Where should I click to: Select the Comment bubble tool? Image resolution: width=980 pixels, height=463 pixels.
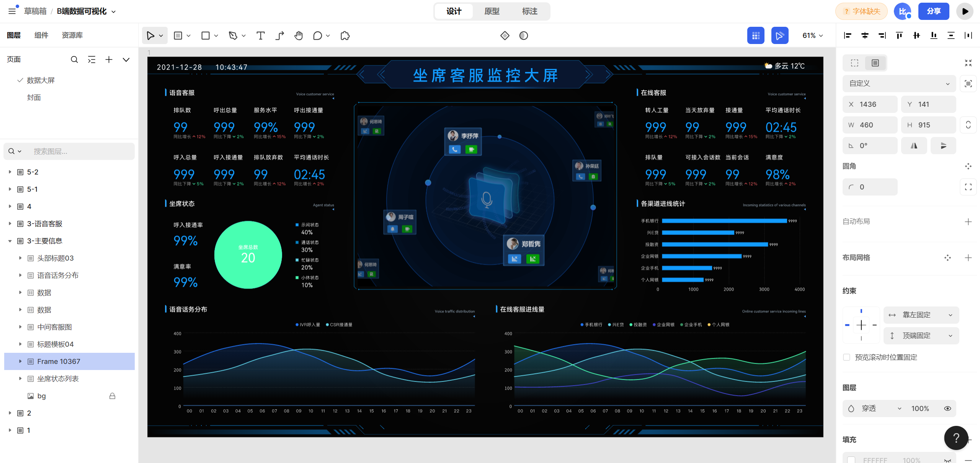pos(317,36)
